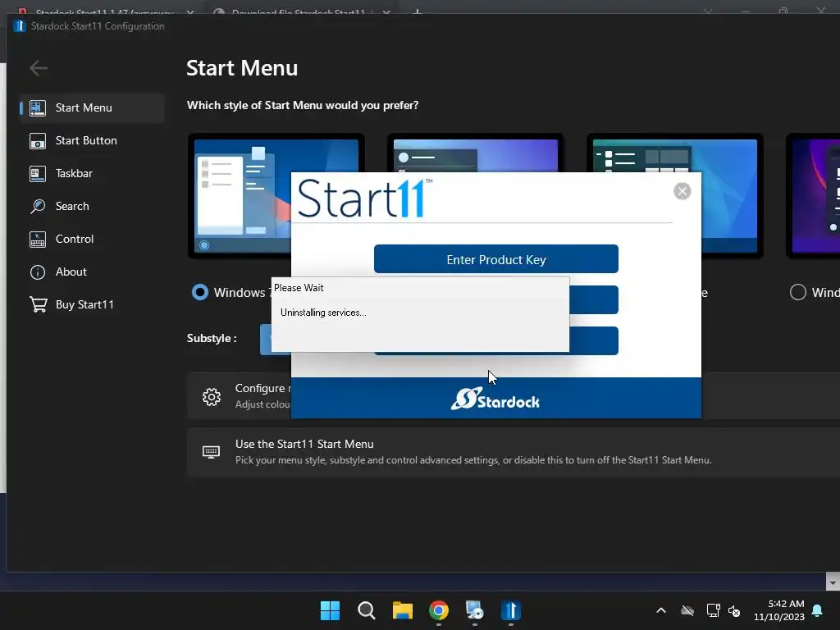The height and width of the screenshot is (630, 840).
Task: Open the Start Button settings page
Action: coord(92,140)
